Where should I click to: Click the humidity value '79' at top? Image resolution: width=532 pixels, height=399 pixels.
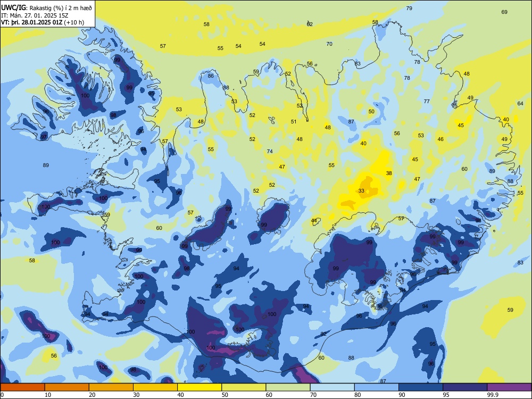pos(409,8)
